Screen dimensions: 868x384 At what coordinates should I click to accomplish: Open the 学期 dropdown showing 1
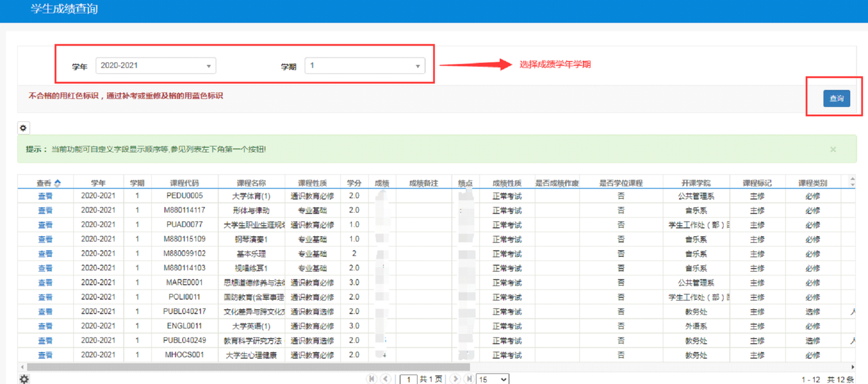tap(365, 66)
